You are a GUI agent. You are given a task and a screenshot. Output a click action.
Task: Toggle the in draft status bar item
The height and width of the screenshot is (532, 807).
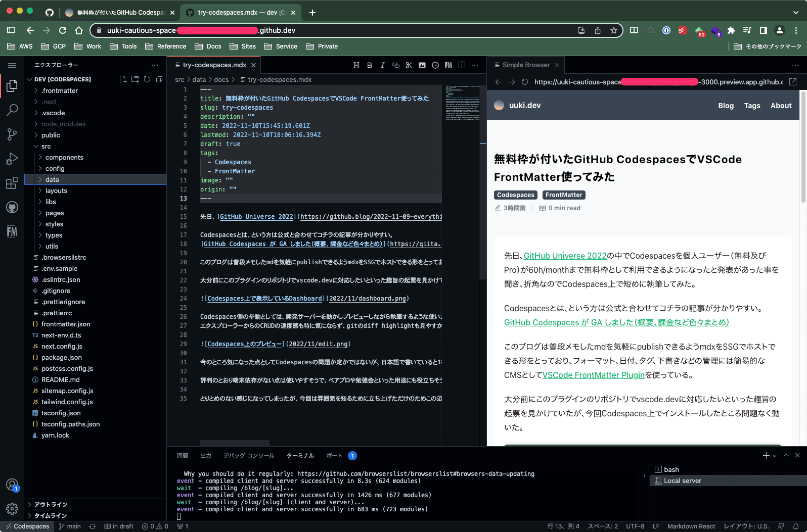coord(119,526)
